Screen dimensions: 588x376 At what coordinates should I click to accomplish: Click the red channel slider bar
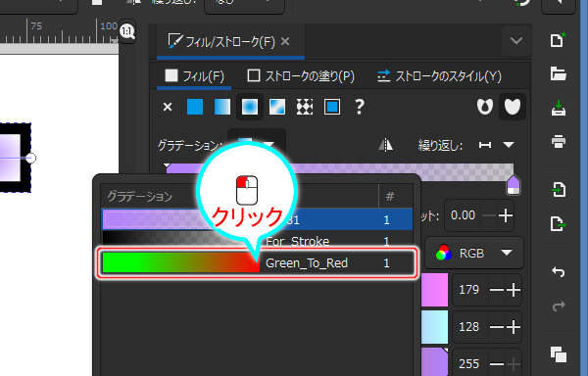[x=434, y=290]
